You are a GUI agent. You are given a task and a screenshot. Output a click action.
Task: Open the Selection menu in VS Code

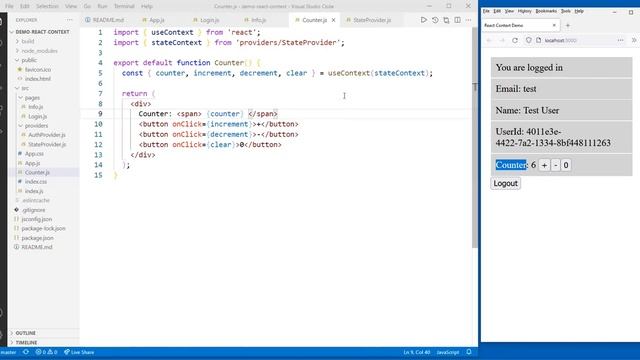[x=47, y=6]
